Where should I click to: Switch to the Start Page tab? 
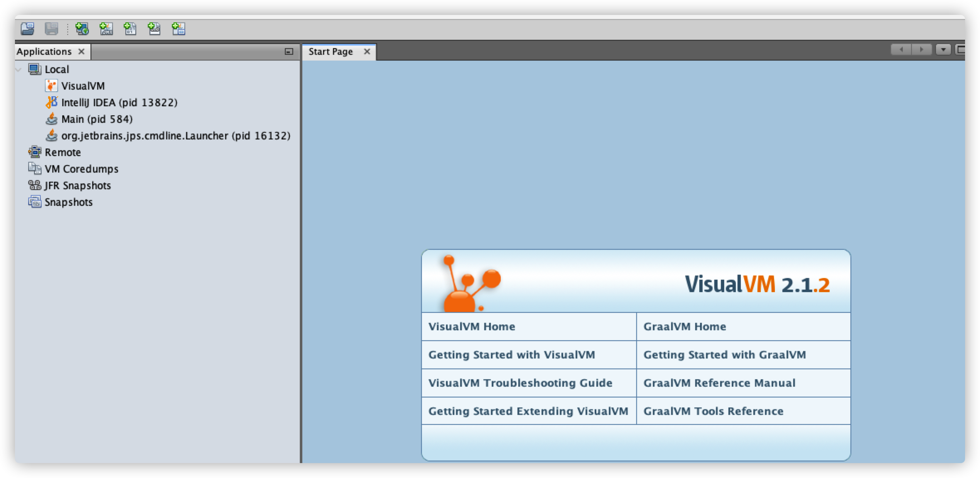(x=331, y=51)
